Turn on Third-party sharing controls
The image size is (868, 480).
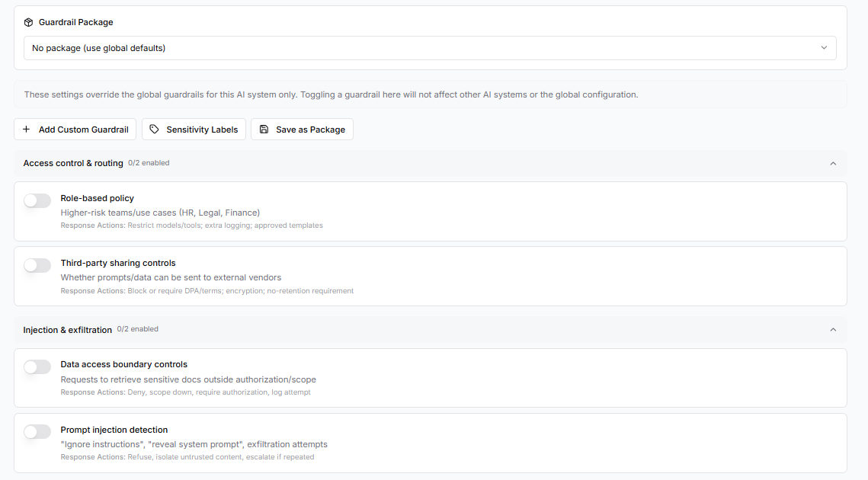[37, 265]
